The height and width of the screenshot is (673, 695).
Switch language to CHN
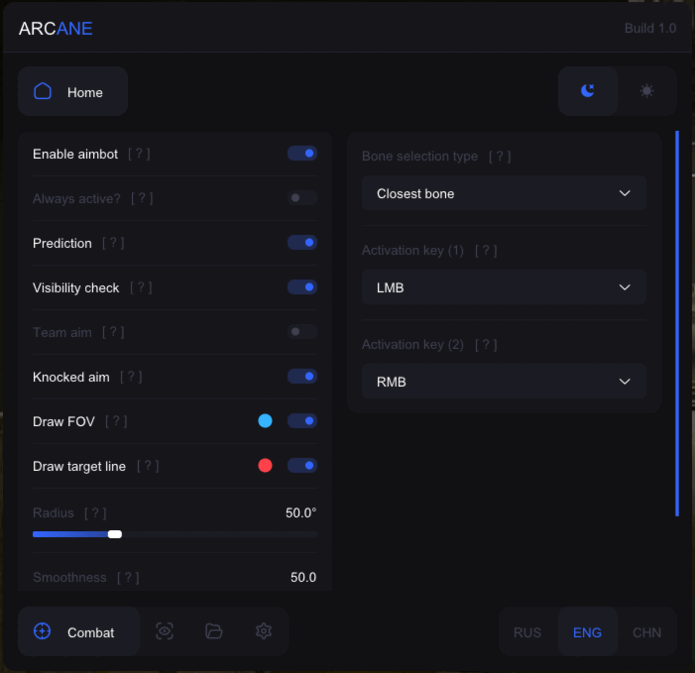click(x=647, y=632)
